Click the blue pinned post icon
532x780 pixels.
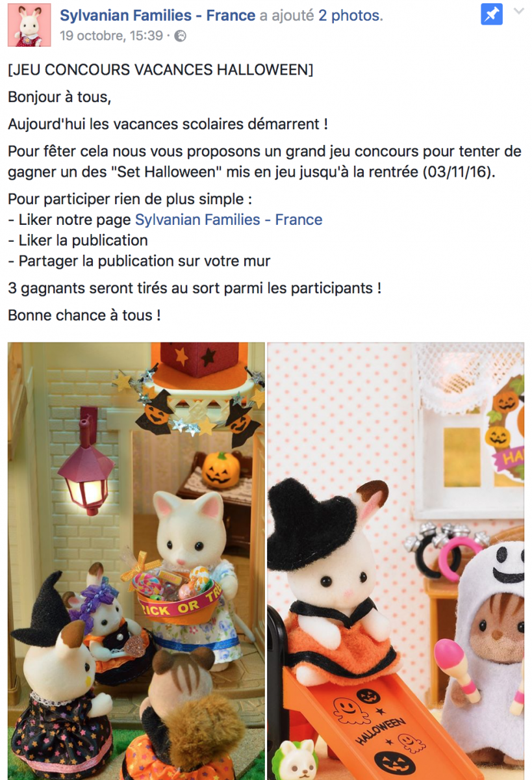(x=492, y=14)
